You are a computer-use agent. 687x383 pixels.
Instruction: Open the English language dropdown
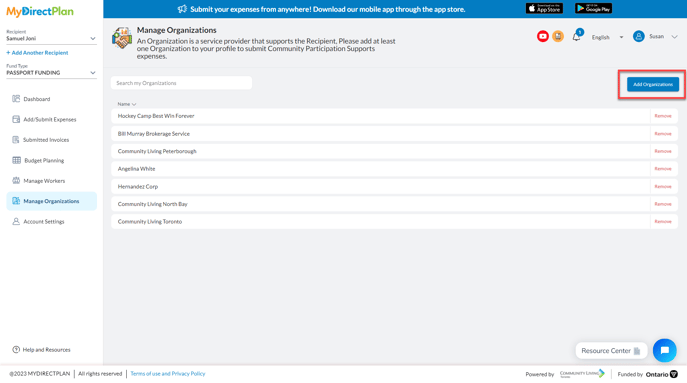click(x=607, y=37)
